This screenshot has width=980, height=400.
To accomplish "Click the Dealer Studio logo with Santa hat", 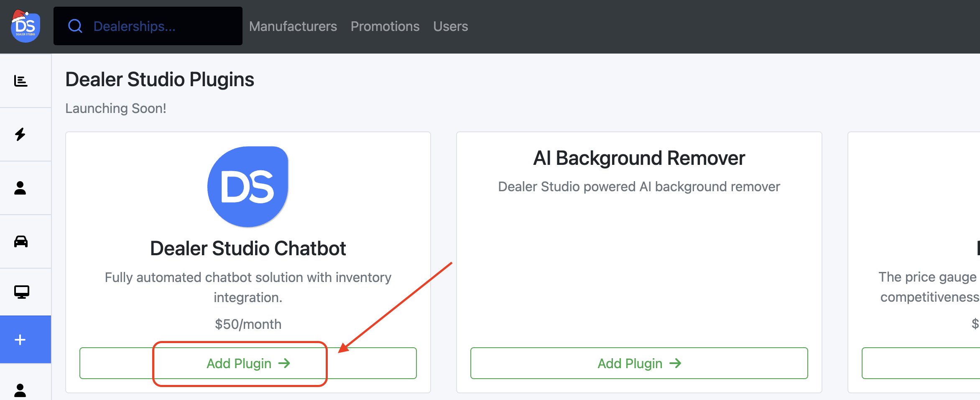I will pos(25,26).
